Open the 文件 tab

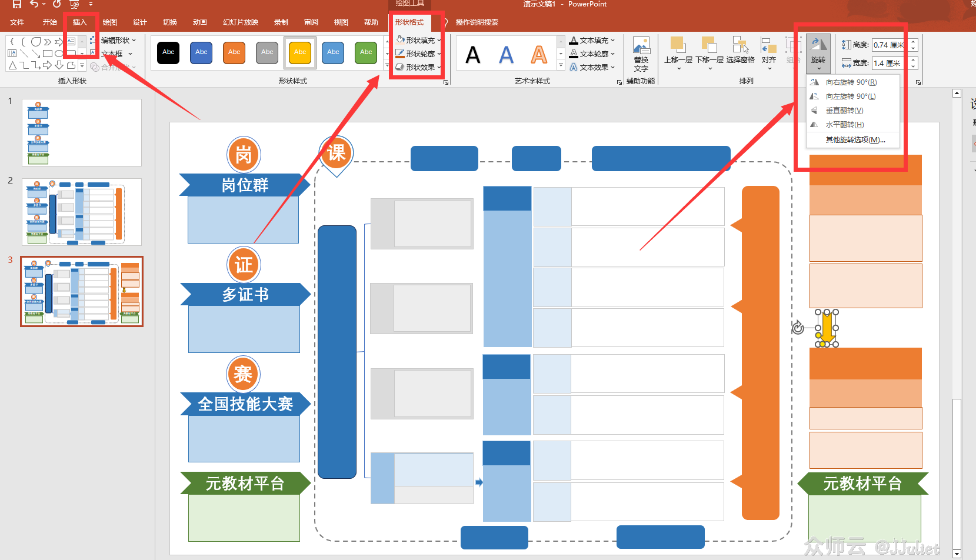point(17,22)
